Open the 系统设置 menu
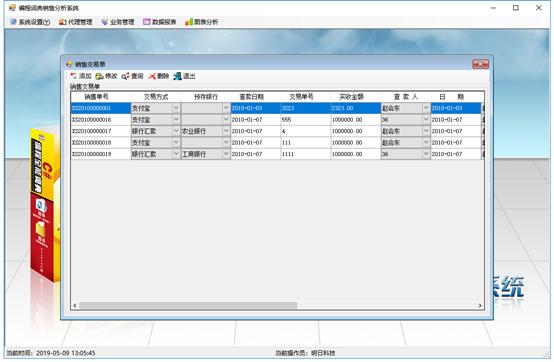Screen dimensions: 554x362 point(30,22)
